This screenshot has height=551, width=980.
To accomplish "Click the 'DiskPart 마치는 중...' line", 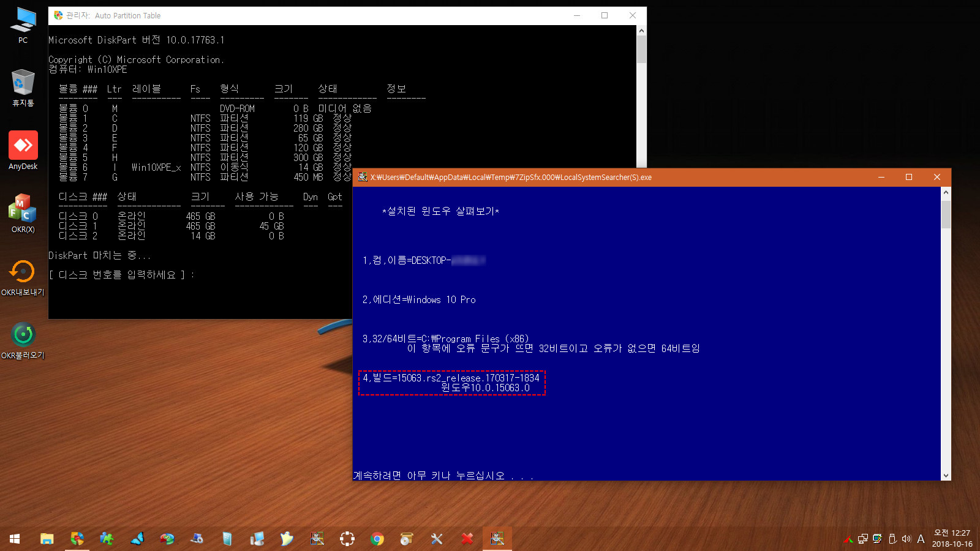I will (x=99, y=255).
